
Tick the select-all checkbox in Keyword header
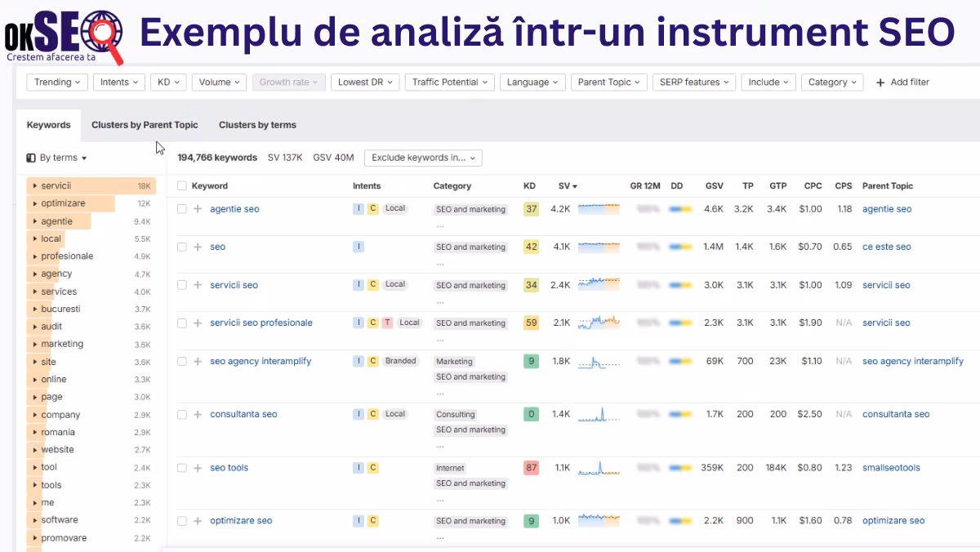click(182, 186)
